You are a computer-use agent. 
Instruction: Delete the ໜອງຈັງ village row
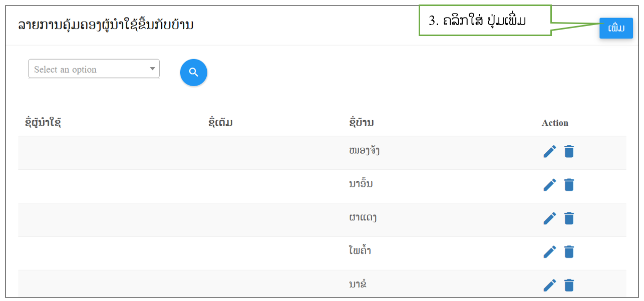coord(569,151)
